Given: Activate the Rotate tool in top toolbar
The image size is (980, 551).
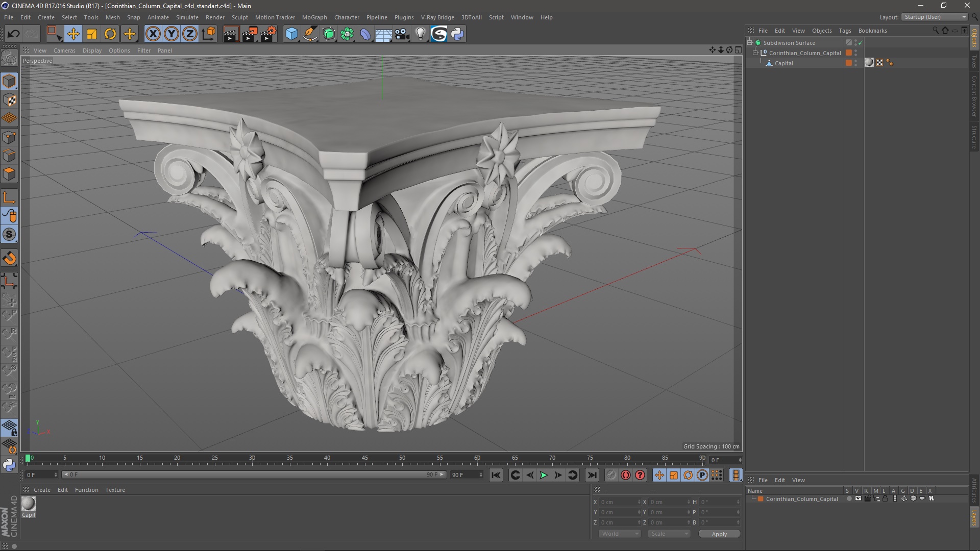Looking at the screenshot, I should point(110,34).
